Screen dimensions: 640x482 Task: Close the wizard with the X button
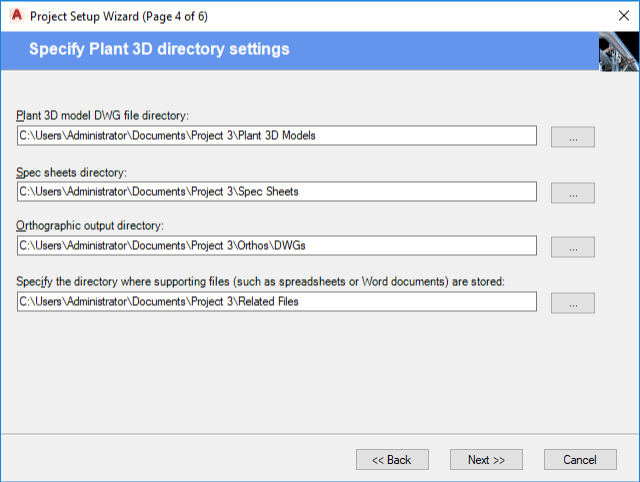[624, 16]
